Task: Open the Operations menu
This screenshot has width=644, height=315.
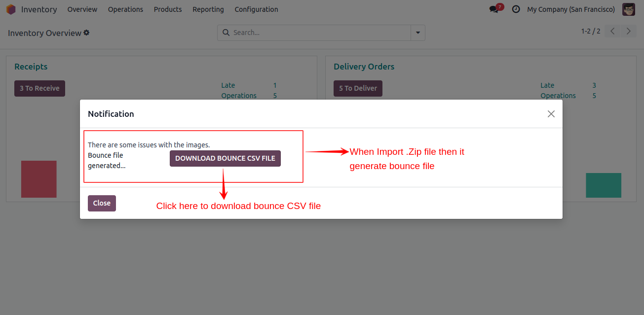Action: click(x=125, y=9)
